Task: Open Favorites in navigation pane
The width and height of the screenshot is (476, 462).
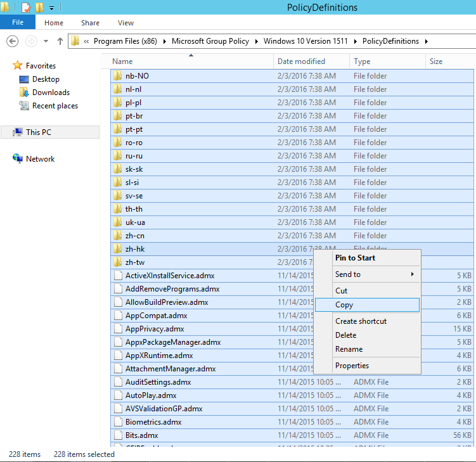Action: [x=41, y=65]
